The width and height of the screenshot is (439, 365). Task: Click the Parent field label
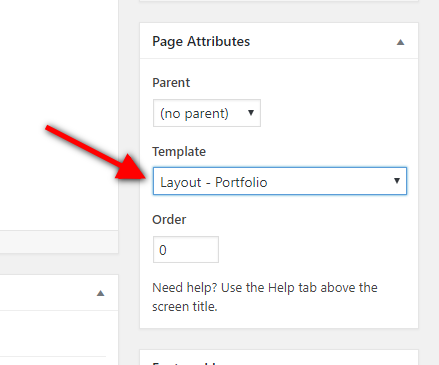[x=171, y=83]
